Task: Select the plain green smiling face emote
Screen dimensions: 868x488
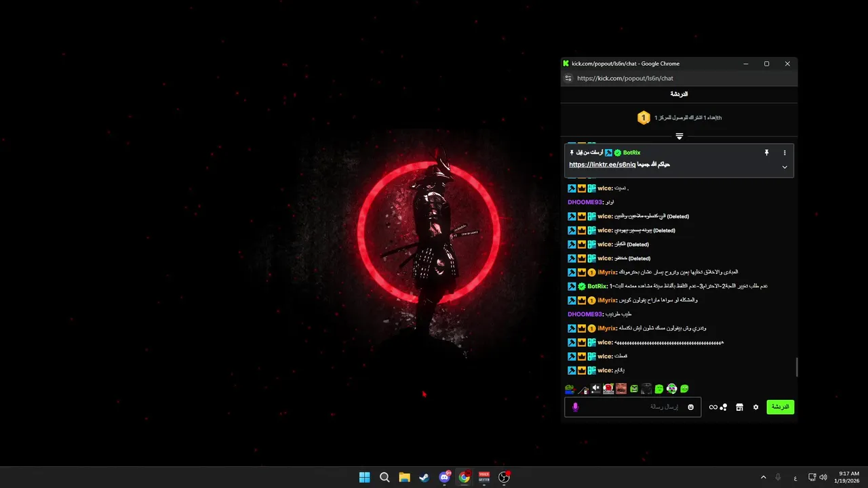Action: [x=659, y=389]
